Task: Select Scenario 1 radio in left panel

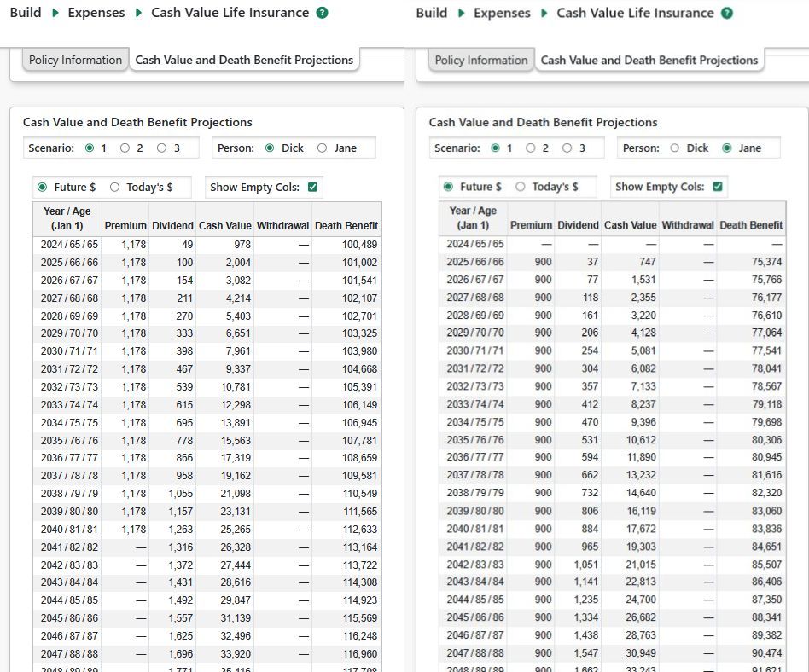Action: click(90, 148)
